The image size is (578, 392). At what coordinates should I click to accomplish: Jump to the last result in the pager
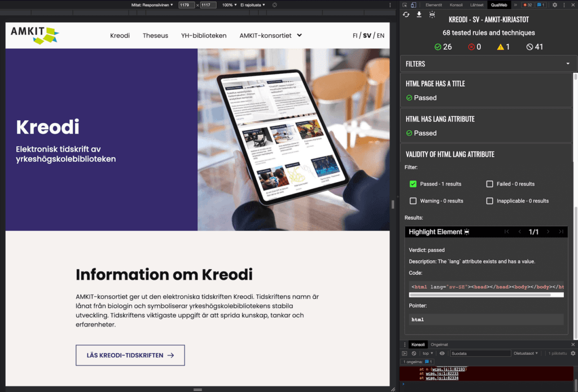coord(561,232)
